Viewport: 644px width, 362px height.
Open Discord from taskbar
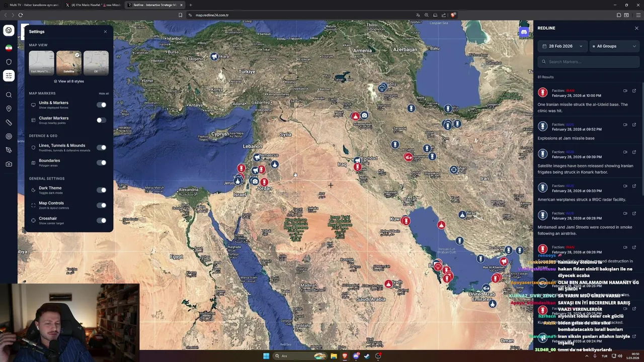356,356
